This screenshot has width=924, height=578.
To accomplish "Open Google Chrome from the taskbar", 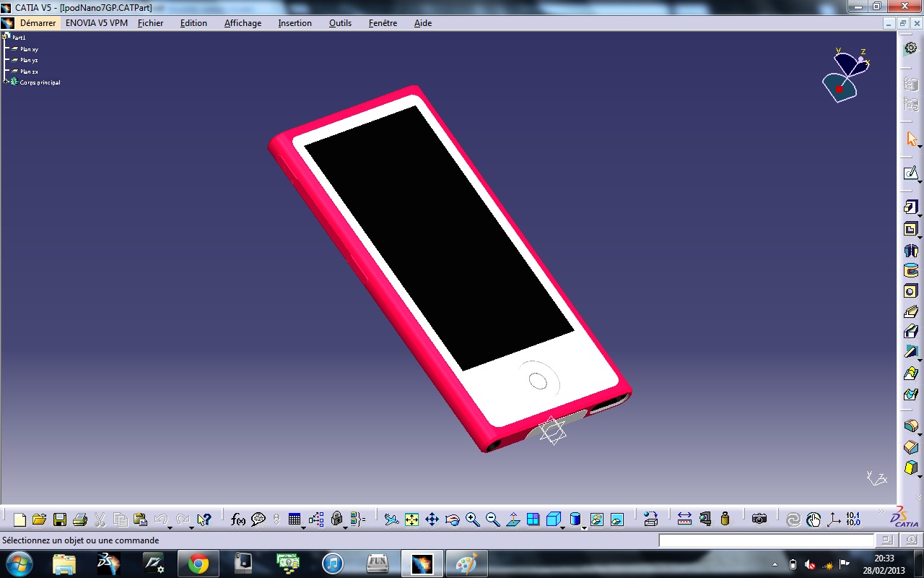I will [199, 564].
